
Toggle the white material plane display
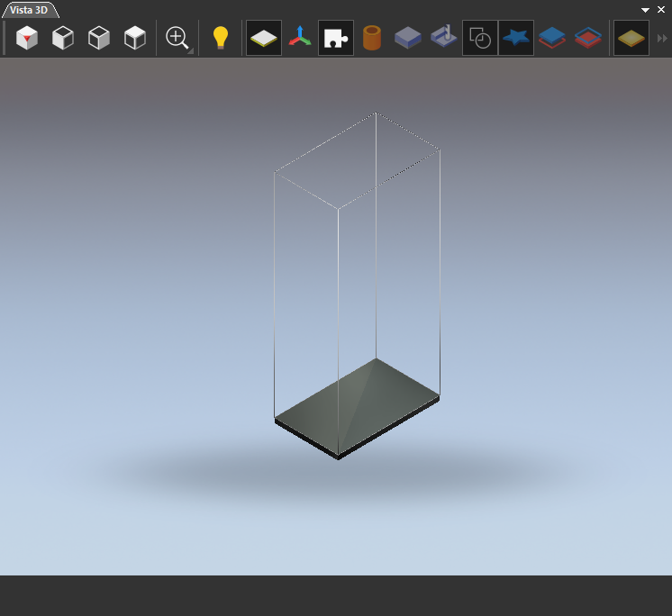tap(264, 38)
